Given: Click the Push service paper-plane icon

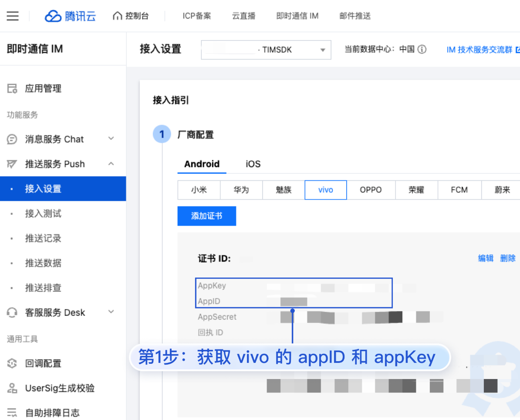Looking at the screenshot, I should click(x=12, y=164).
